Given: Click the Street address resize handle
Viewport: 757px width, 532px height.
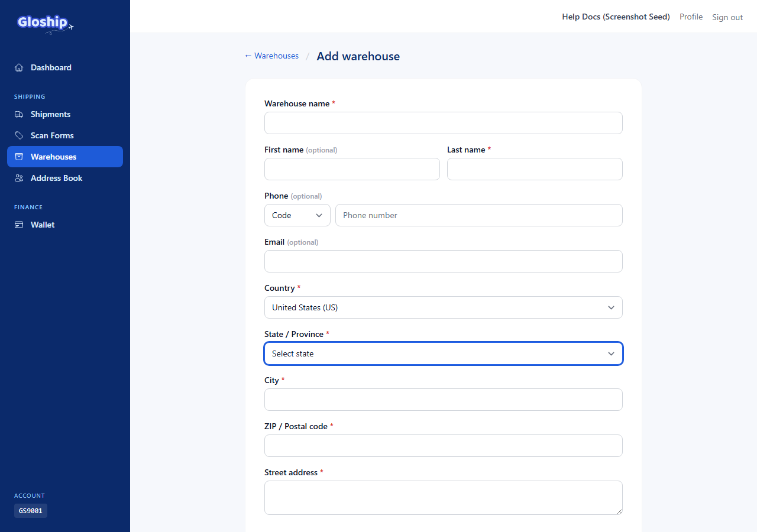Looking at the screenshot, I should click(x=619, y=511).
